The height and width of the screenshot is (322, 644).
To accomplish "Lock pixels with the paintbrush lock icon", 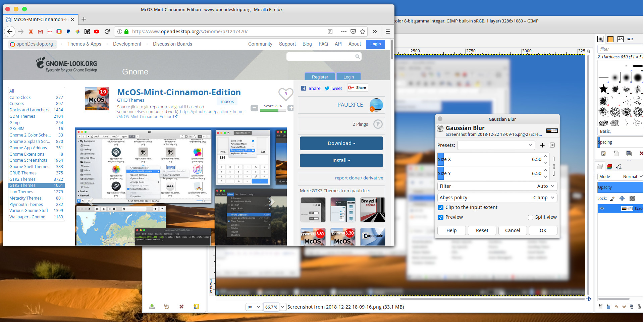I will [x=612, y=199].
